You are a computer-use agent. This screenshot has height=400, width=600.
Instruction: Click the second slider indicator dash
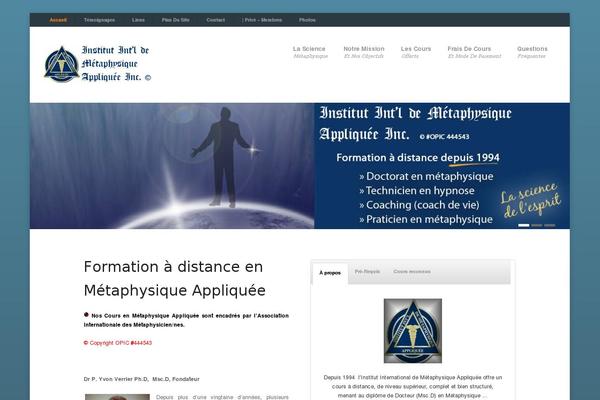click(536, 225)
